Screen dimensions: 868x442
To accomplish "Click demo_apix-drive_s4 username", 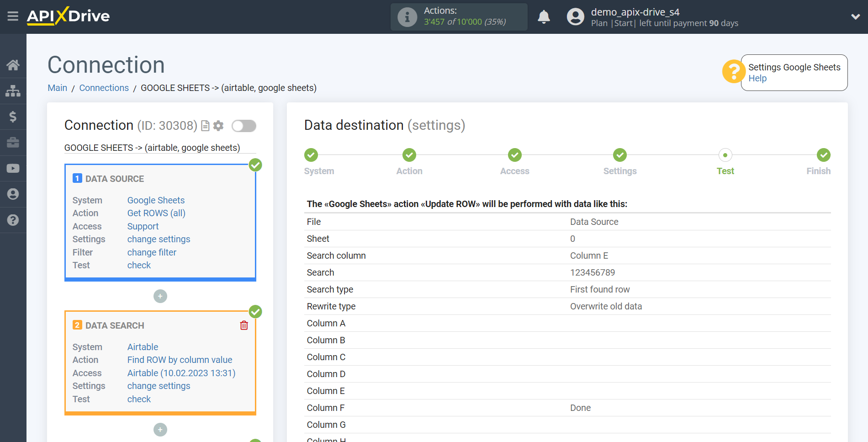I will (635, 12).
